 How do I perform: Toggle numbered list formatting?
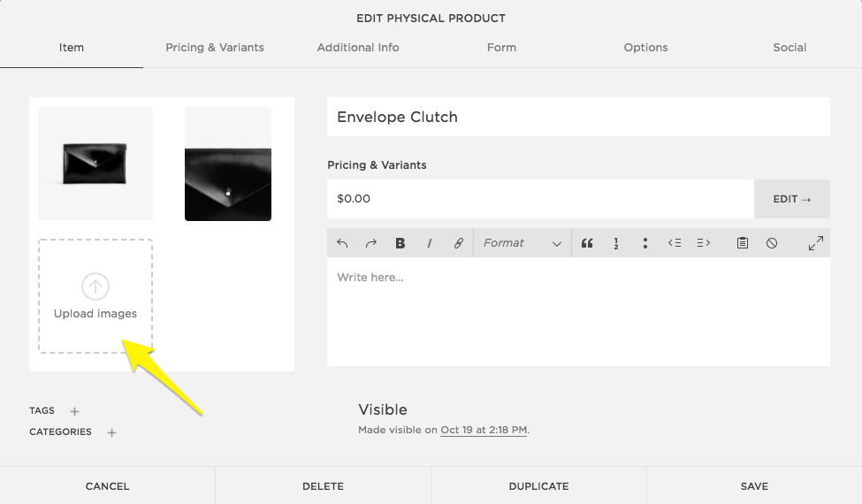click(616, 243)
